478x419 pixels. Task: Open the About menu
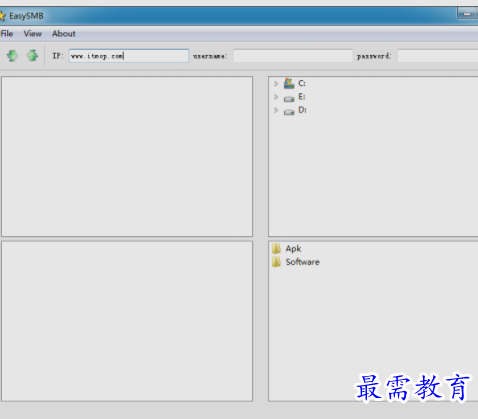point(64,34)
